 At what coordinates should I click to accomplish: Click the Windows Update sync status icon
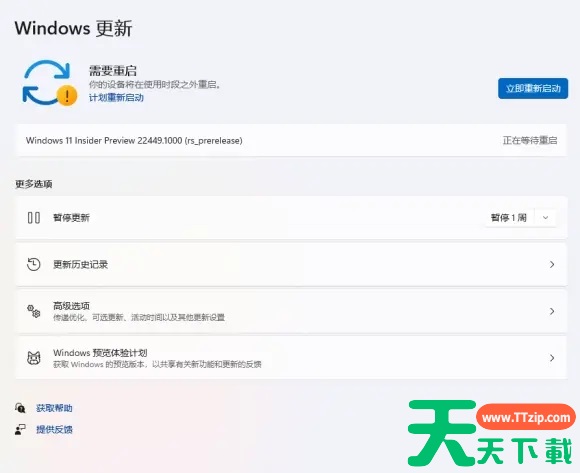(50, 83)
